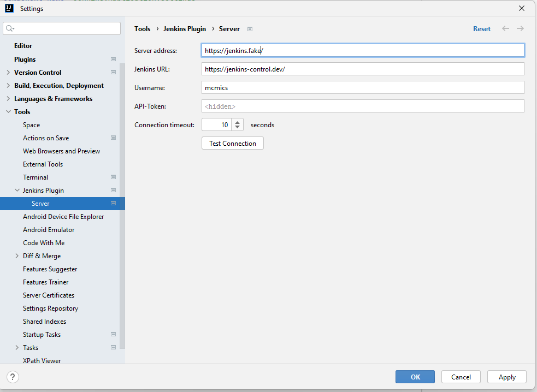Open Features Suggester settings
537x392 pixels.
pos(50,269)
